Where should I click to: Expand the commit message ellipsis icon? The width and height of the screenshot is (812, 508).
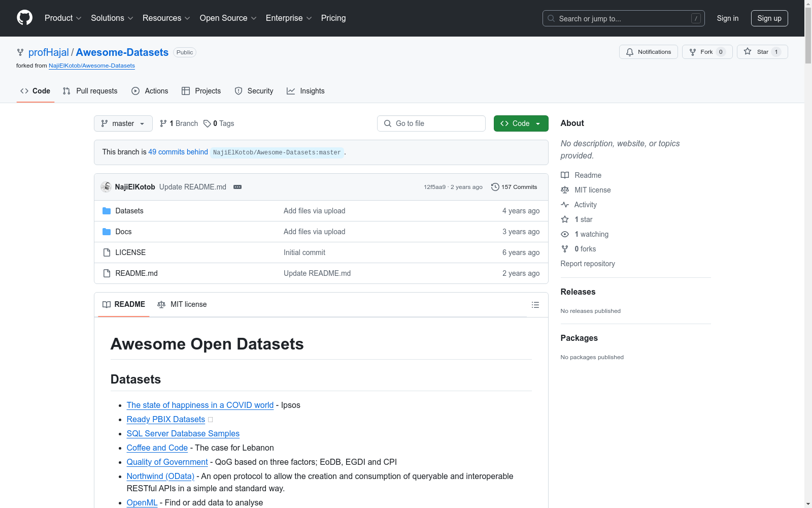pos(238,187)
